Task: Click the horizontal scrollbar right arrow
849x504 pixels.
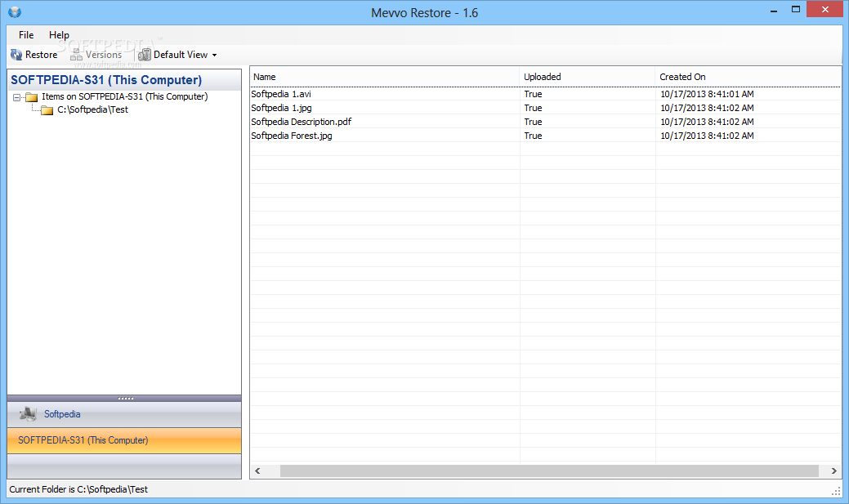Action: point(833,471)
